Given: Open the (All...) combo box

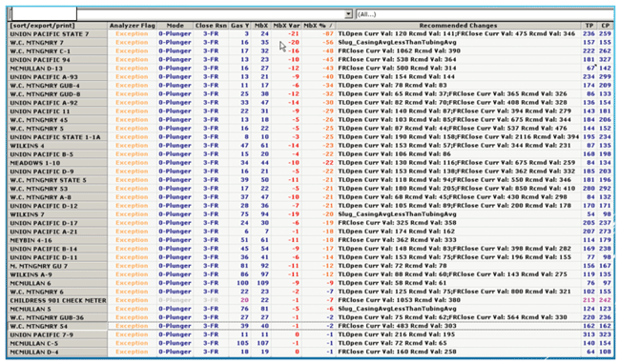Looking at the screenshot, I should point(485,14).
